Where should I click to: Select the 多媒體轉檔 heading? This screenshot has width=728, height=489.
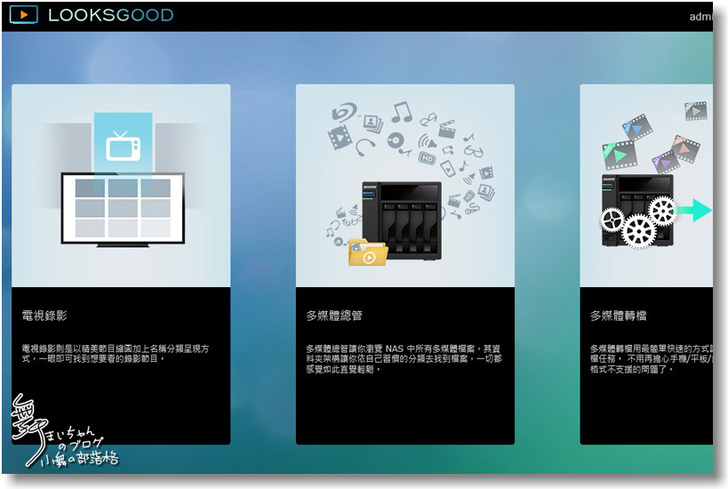click(x=618, y=316)
